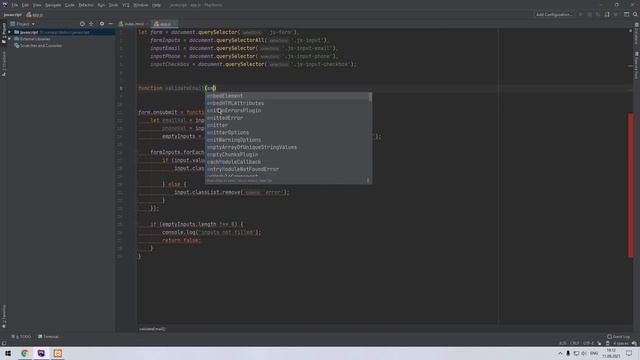640x360 pixels.
Task: Open the Code menu
Action: coord(70,5)
